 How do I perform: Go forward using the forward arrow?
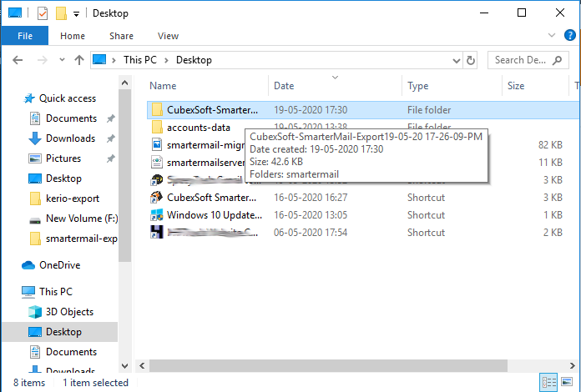click(x=43, y=60)
